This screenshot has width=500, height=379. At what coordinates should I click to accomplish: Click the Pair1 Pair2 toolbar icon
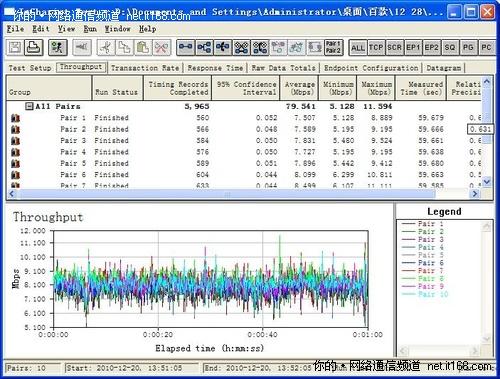pyautogui.click(x=333, y=48)
